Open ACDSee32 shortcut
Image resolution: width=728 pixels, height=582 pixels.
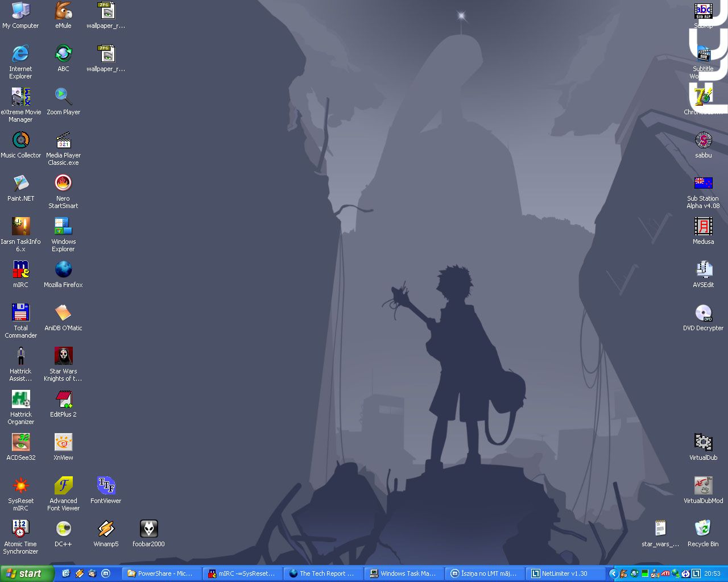pyautogui.click(x=20, y=447)
